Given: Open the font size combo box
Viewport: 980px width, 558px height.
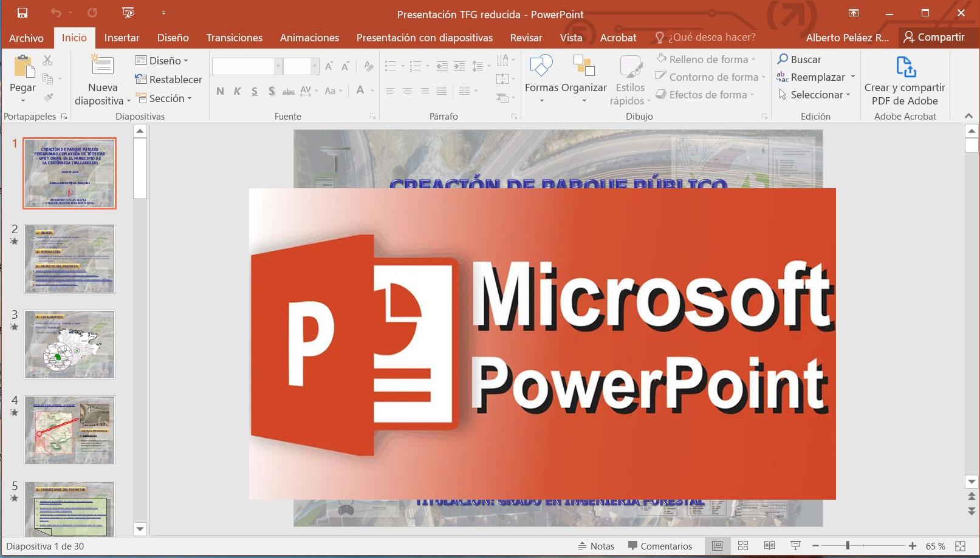Looking at the screenshot, I should (x=301, y=66).
